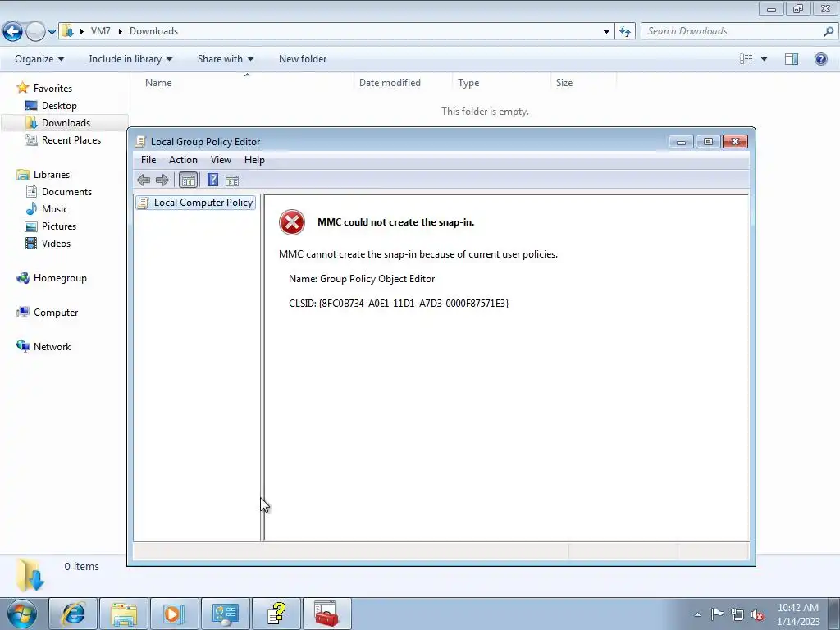Select Local Computer Policy tree node
Image resolution: width=840 pixels, height=630 pixels.
(195, 203)
